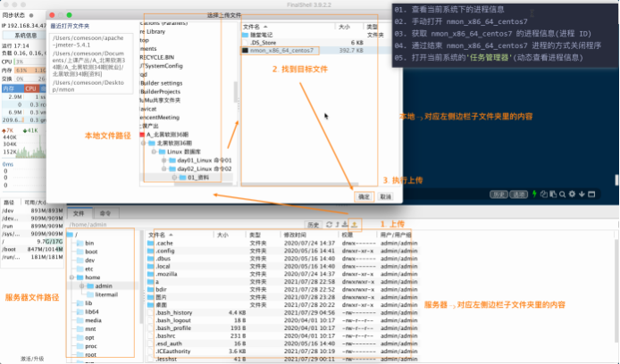
Task: Expand day01_Linux 命令01 folder
Action: pyautogui.click(x=163, y=161)
